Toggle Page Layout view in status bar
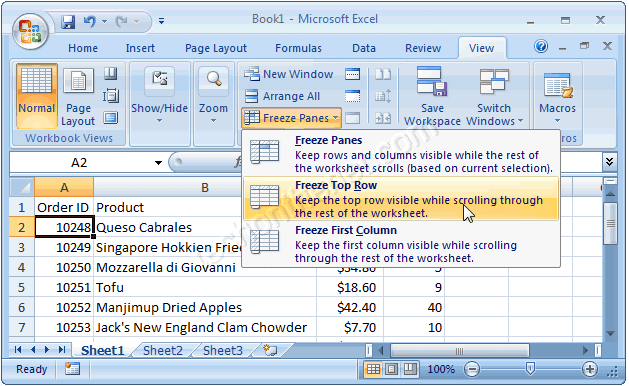This screenshot has height=386, width=629. [x=392, y=369]
